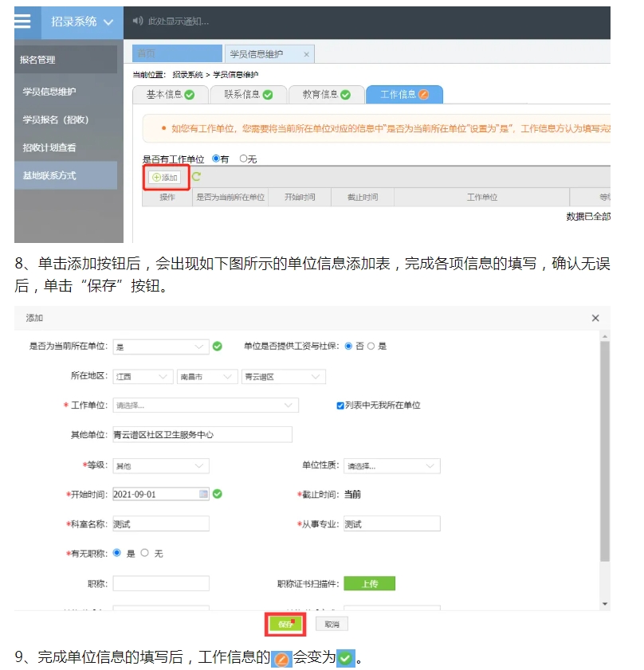Open the 工作单位 dropdown
This screenshot has height=670, width=644.
205,406
